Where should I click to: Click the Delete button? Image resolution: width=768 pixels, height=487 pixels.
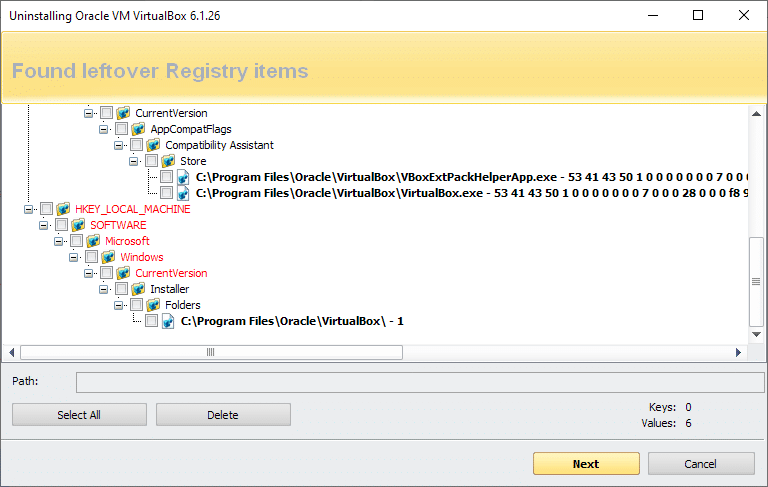pos(223,415)
